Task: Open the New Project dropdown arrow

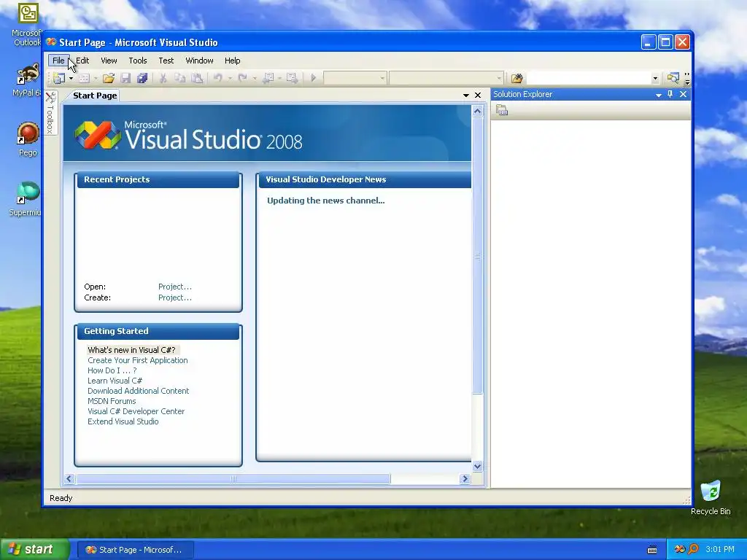Action: (71, 78)
